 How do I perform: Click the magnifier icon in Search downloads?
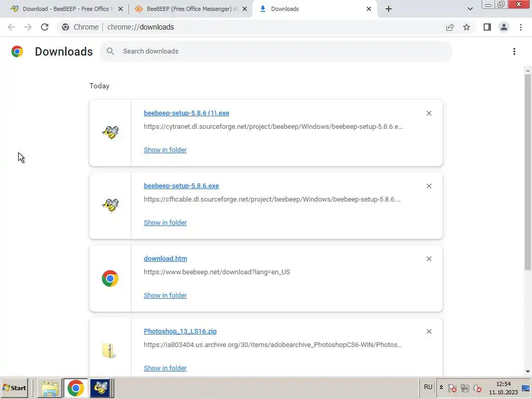point(110,51)
